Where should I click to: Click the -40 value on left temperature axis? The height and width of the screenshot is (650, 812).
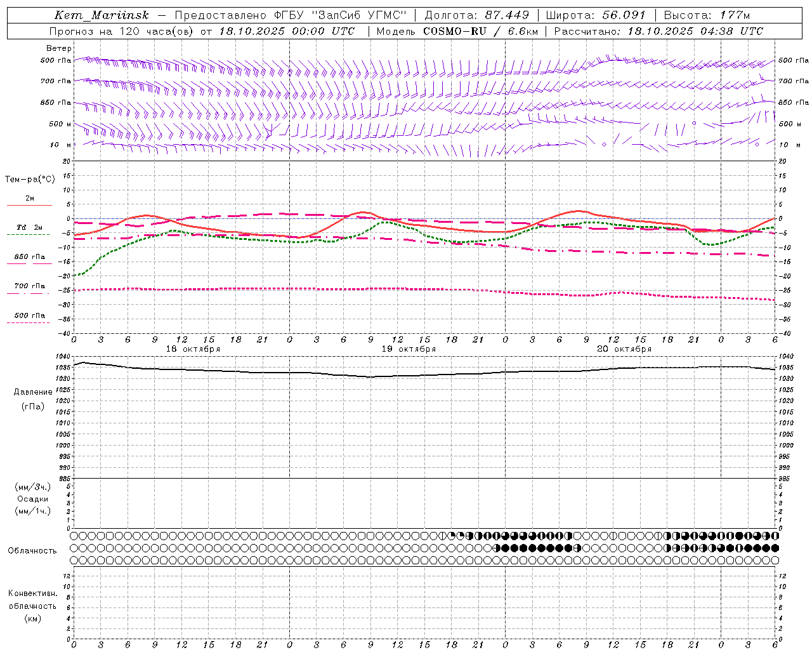coord(65,334)
